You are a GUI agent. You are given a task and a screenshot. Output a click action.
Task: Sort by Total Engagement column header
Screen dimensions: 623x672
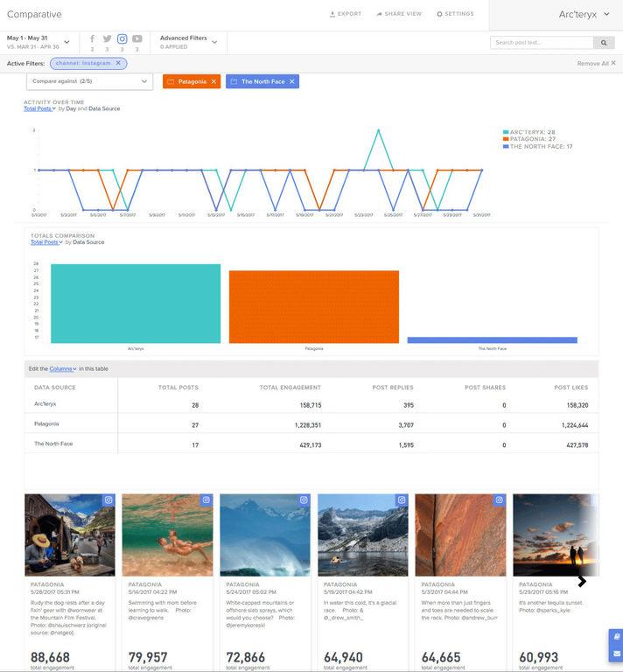pyautogui.click(x=290, y=388)
